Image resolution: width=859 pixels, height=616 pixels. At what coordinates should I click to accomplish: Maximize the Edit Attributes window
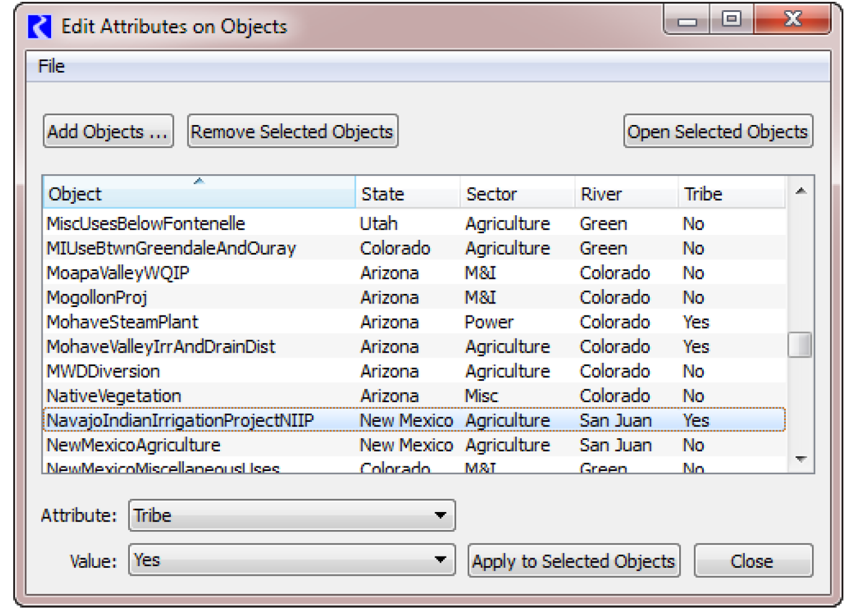731,19
